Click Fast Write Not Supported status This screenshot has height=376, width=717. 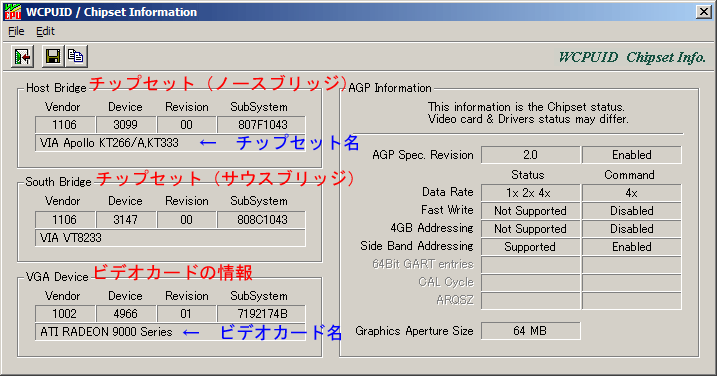(530, 211)
